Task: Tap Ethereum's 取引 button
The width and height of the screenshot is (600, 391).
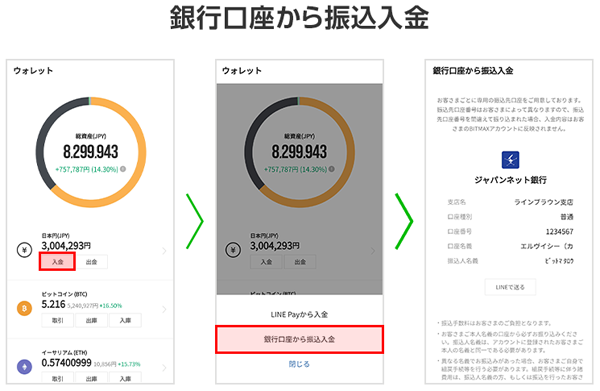Action: (57, 378)
